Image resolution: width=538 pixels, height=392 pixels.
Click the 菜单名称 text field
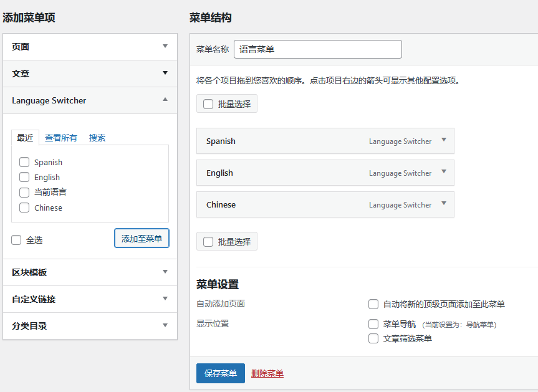pos(317,49)
